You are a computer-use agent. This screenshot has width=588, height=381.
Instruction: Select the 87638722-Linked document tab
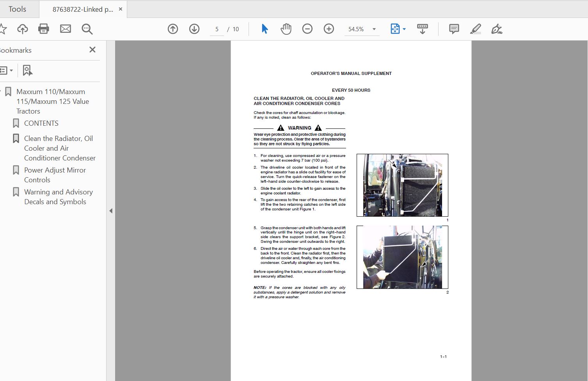pos(83,9)
